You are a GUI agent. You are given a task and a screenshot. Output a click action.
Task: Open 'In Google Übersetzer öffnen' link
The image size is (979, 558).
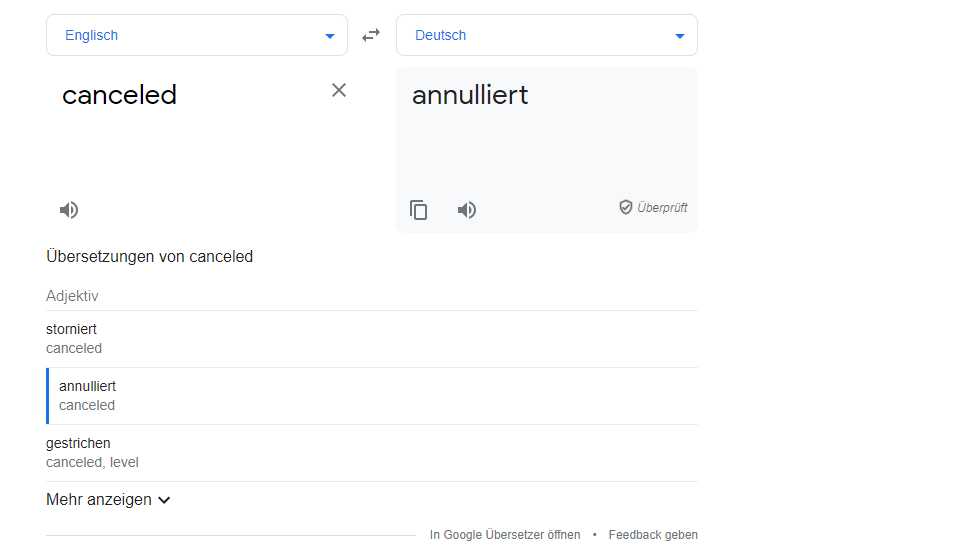[x=505, y=535]
